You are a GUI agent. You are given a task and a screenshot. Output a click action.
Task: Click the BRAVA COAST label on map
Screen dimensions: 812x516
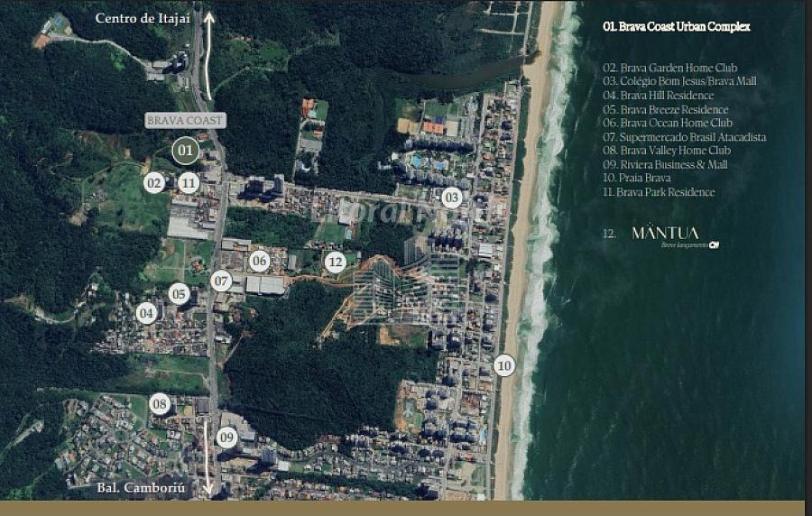tap(185, 120)
